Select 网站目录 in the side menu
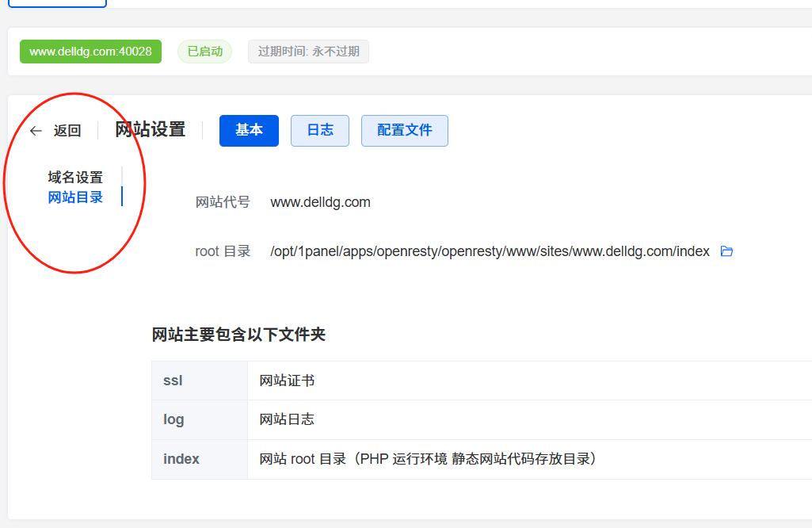This screenshot has height=528, width=812. pos(75,197)
